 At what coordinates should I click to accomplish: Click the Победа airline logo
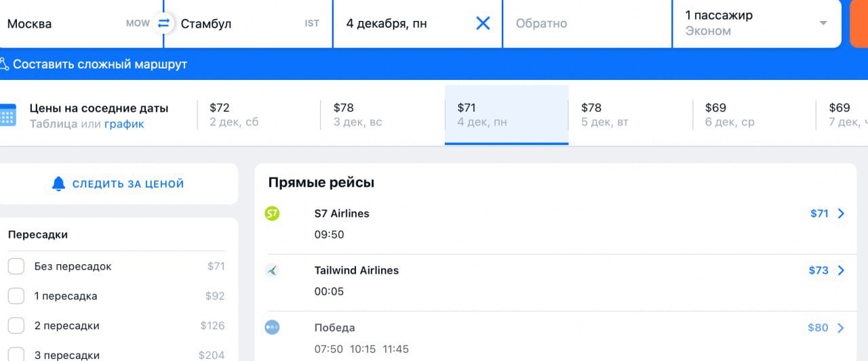pos(272,328)
